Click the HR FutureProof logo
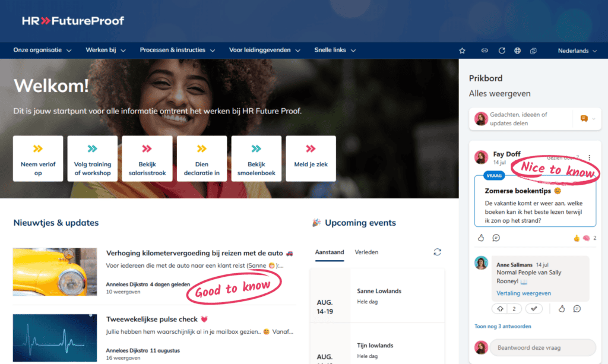This screenshot has height=364, width=608. (x=73, y=21)
